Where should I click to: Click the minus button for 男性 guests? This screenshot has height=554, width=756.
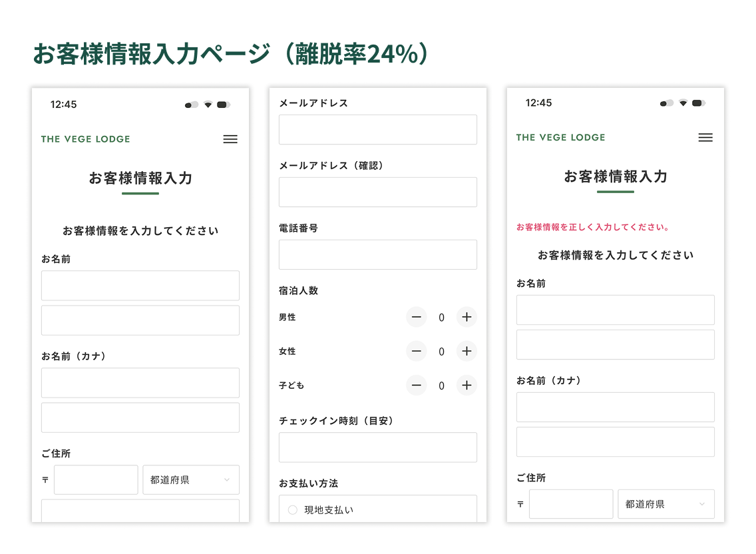[x=416, y=318]
